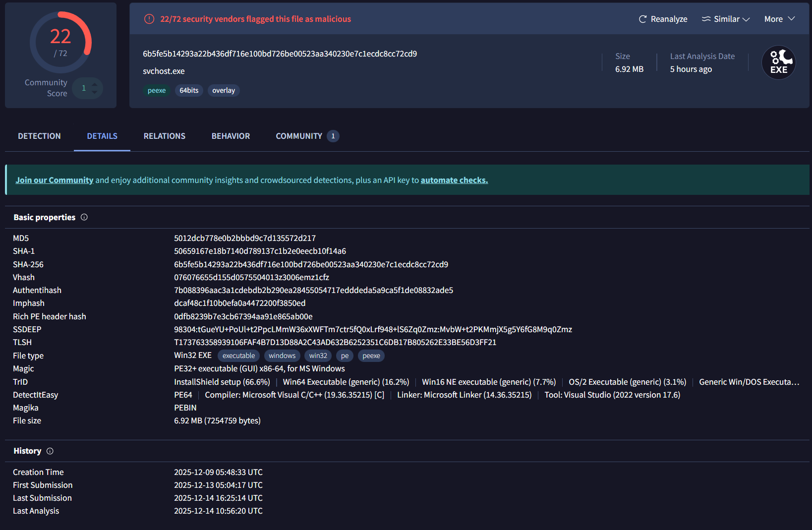The width and height of the screenshot is (812, 530).
Task: Follow the Join our Community link
Action: pyautogui.click(x=54, y=180)
